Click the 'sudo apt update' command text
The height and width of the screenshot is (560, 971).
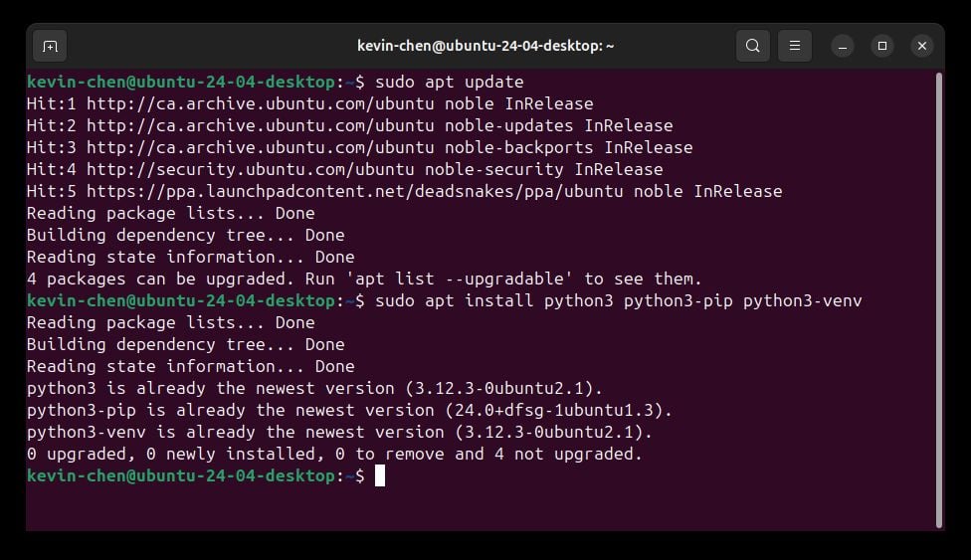point(450,82)
